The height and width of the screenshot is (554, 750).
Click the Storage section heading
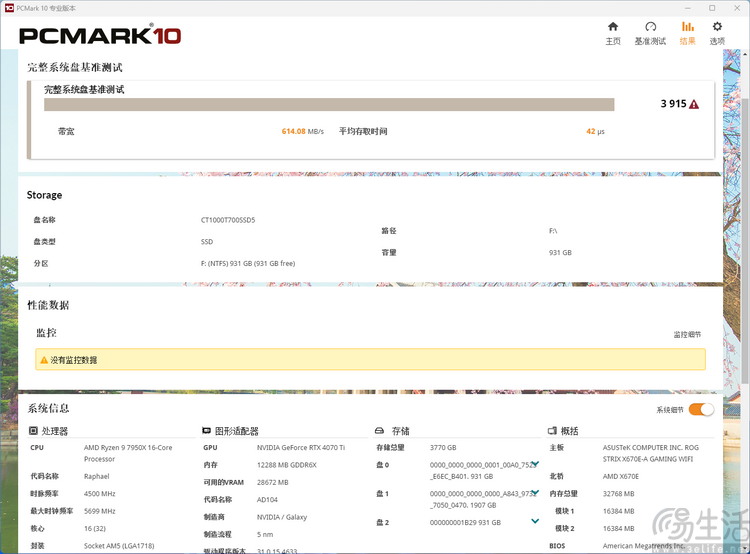point(44,195)
